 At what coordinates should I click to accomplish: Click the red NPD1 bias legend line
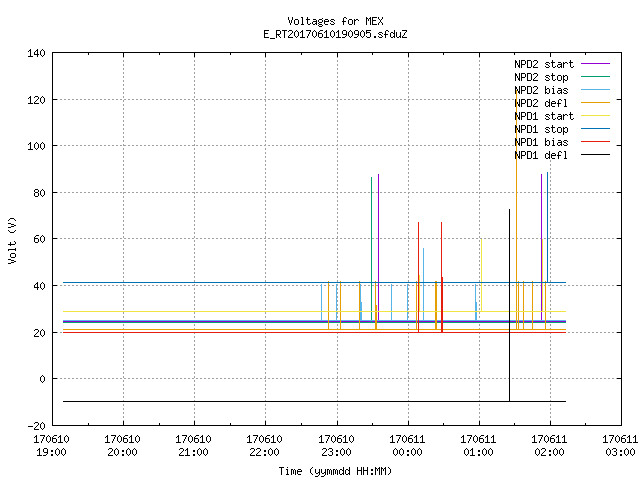coord(595,142)
